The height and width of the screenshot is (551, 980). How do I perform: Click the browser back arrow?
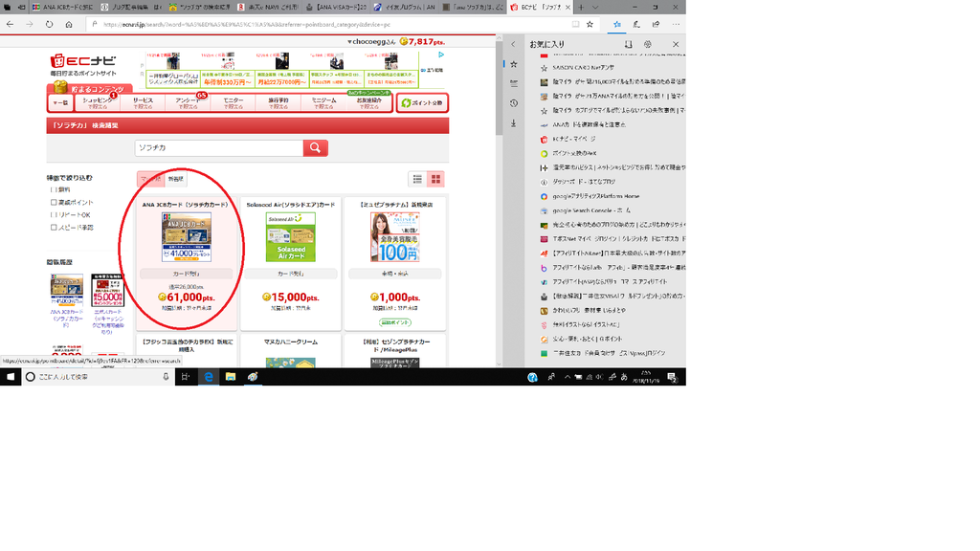click(x=10, y=24)
